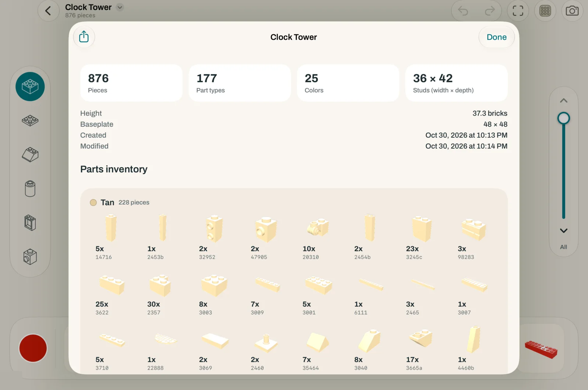Click the undo arrow
The height and width of the screenshot is (390, 588).
coord(463,11)
